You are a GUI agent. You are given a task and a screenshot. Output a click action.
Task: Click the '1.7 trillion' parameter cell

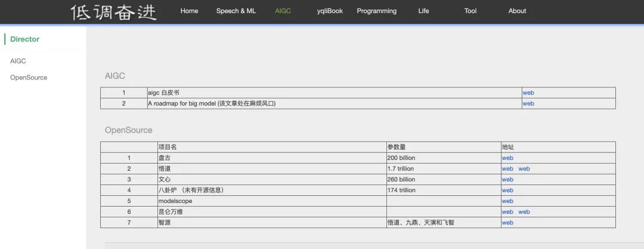(x=444, y=168)
